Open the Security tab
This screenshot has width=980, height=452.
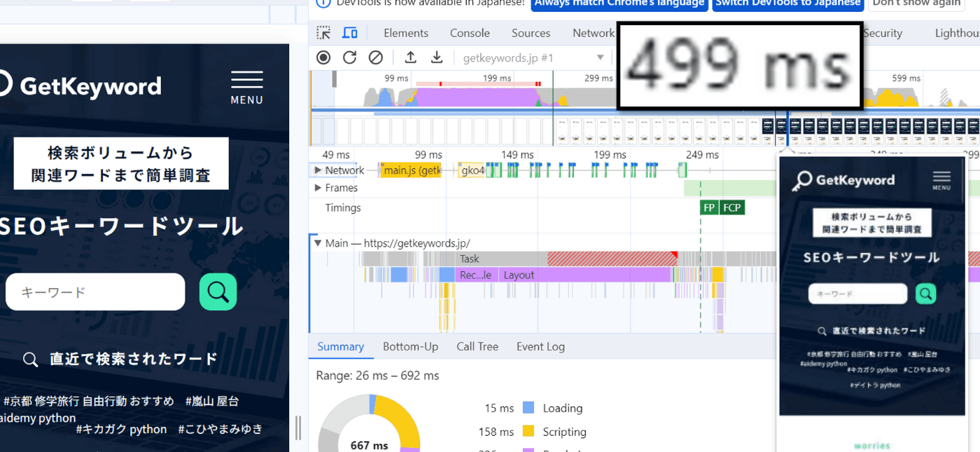[882, 33]
